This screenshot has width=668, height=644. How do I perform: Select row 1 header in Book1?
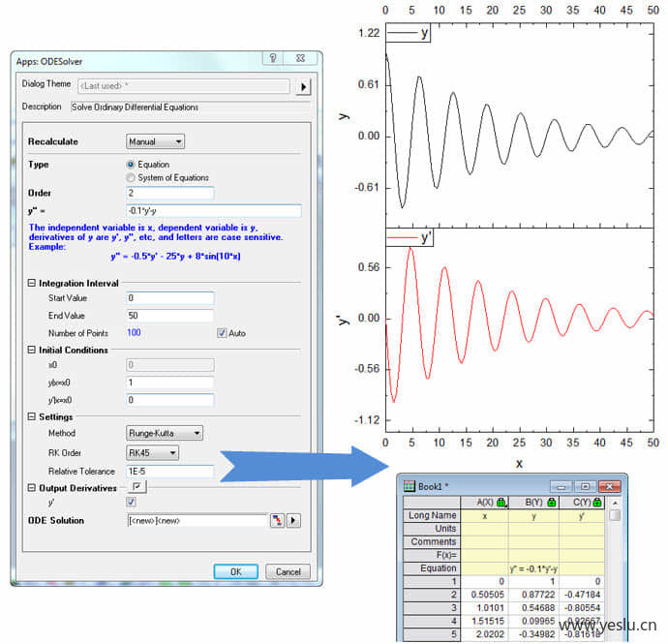tap(432, 581)
